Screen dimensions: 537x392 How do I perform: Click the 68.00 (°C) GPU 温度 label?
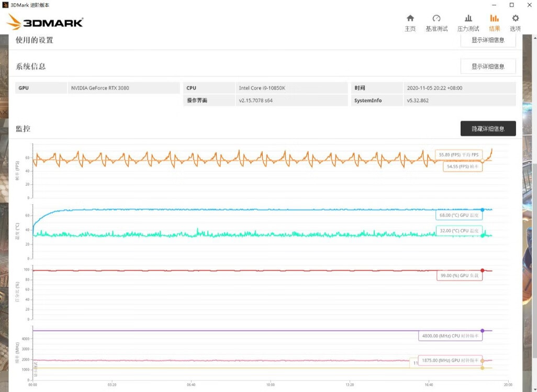tap(459, 215)
